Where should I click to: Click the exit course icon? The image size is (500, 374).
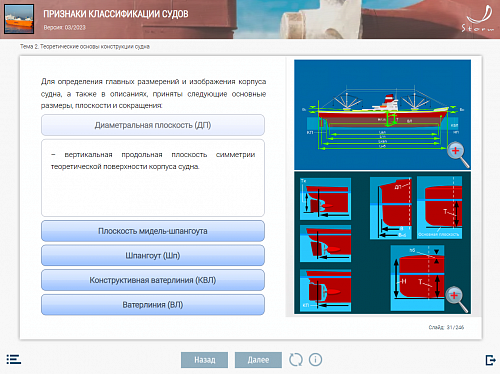click(490, 360)
